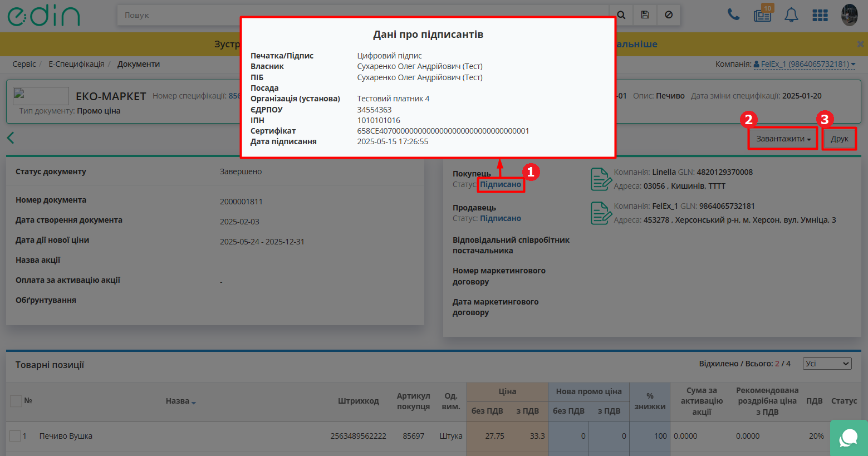
Task: Sort by the Назва column
Action: click(181, 401)
